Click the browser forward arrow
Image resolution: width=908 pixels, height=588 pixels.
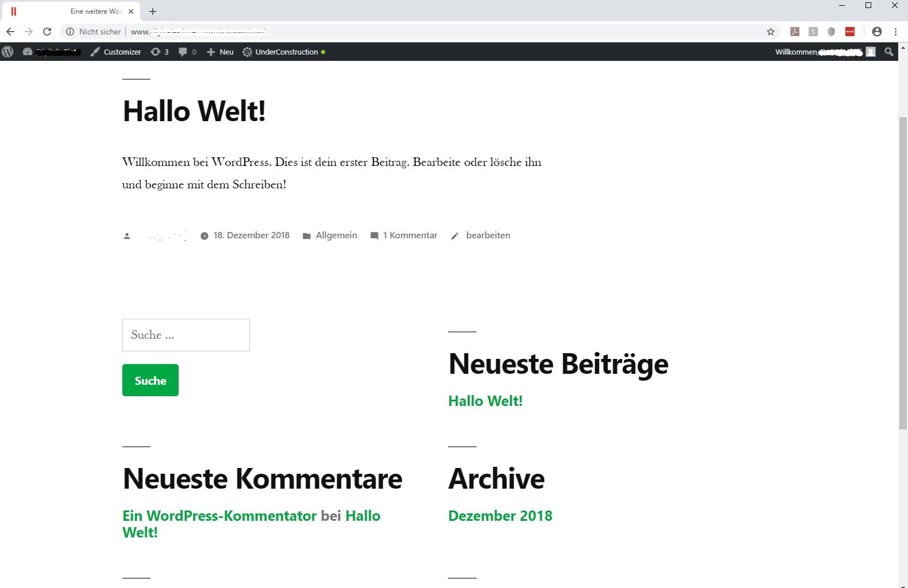coord(29,32)
